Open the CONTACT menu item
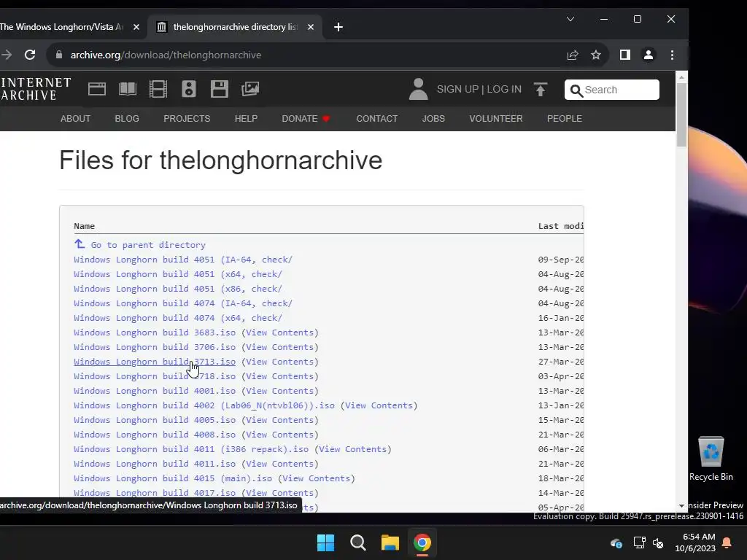747x560 pixels. 377,119
